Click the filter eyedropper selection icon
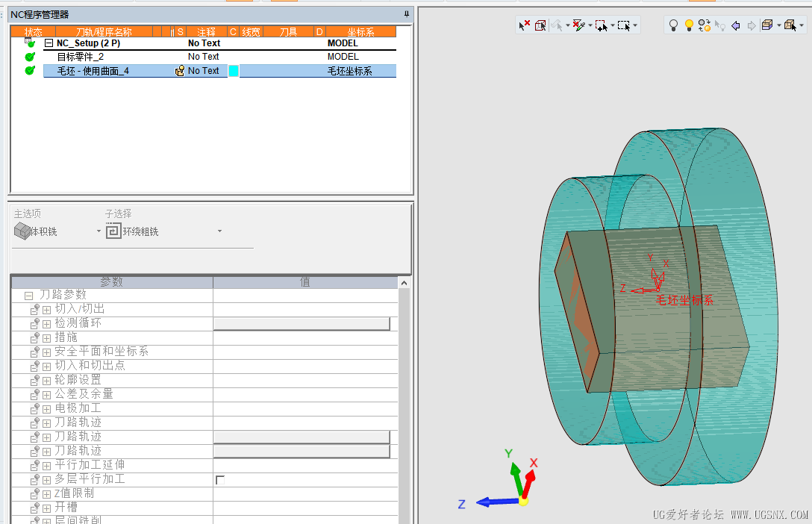This screenshot has width=812, height=524. click(x=579, y=25)
